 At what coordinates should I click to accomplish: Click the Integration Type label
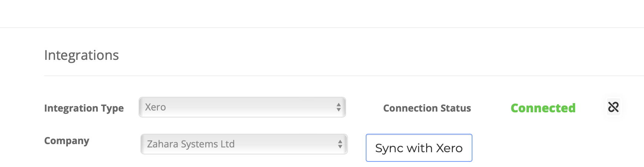(84, 108)
